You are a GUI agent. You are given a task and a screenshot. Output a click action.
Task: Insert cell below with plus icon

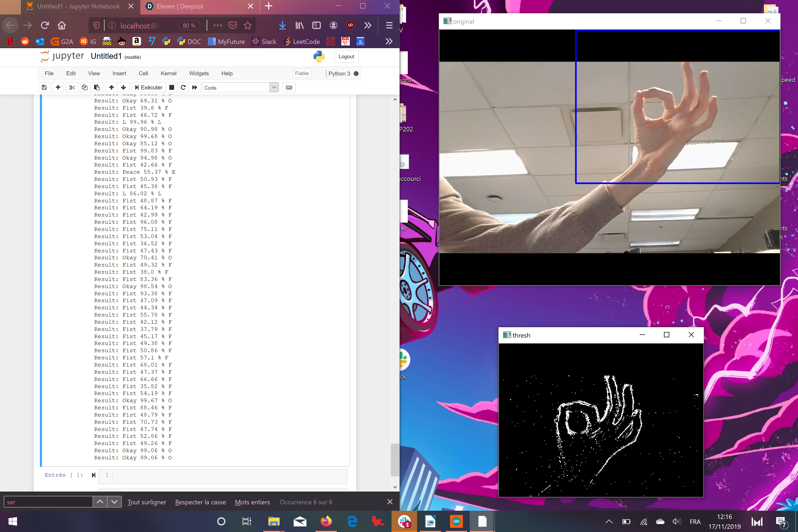coord(58,88)
